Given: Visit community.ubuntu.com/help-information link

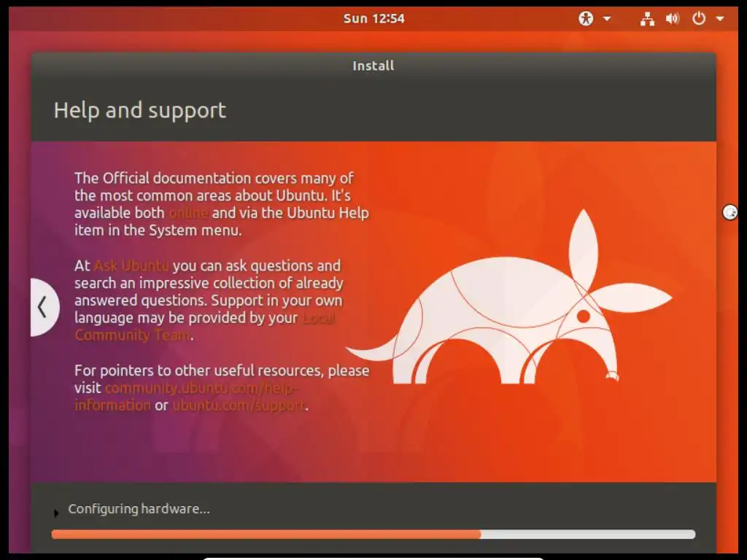Looking at the screenshot, I should pos(185,396).
